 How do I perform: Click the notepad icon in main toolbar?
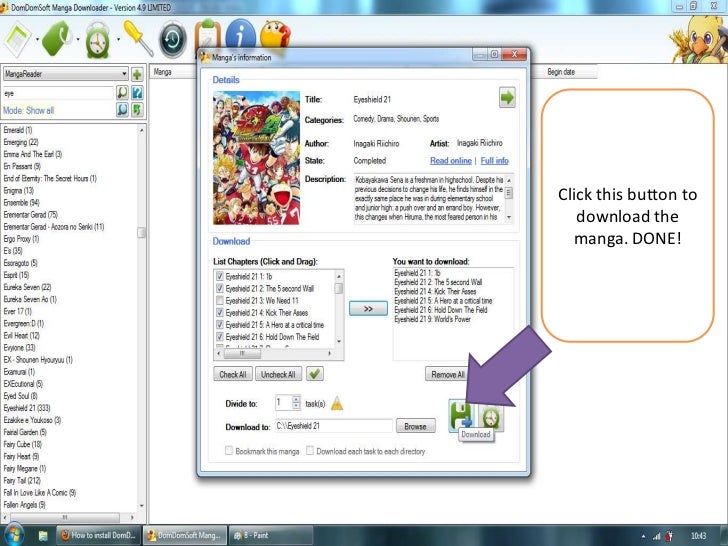point(18,40)
